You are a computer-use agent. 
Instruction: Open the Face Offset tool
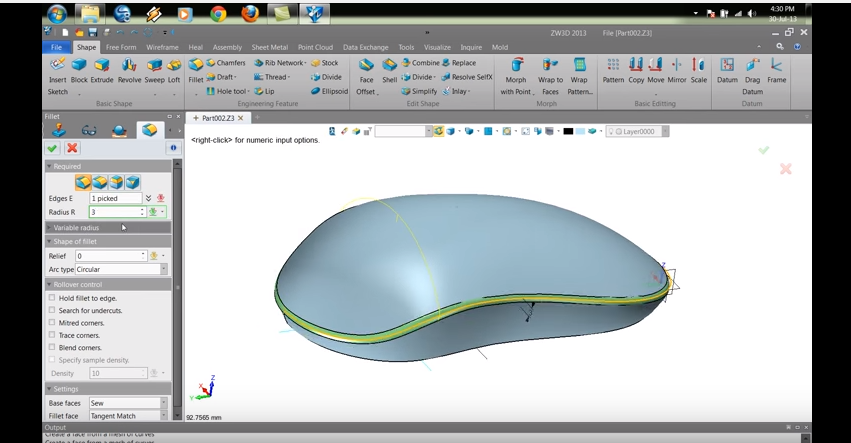click(366, 77)
